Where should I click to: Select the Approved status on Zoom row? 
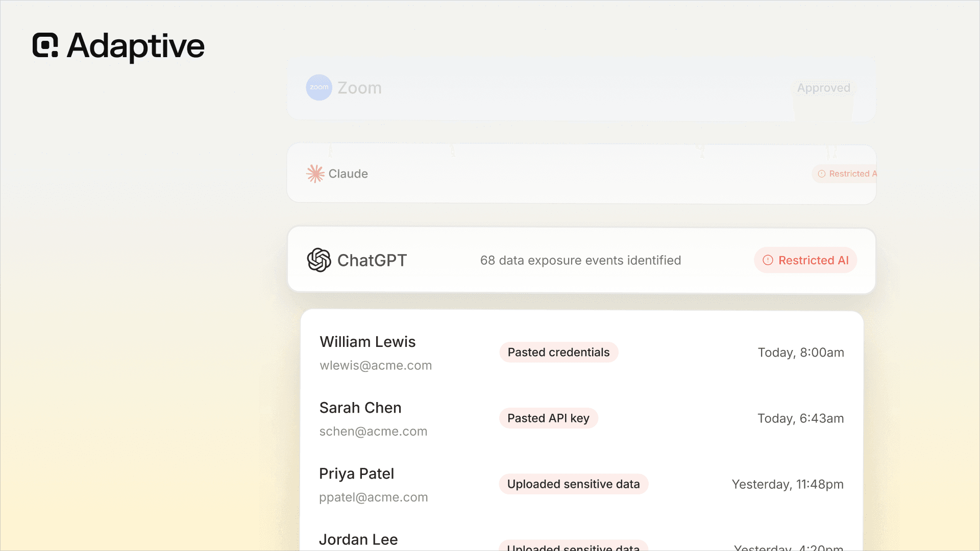pos(824,88)
